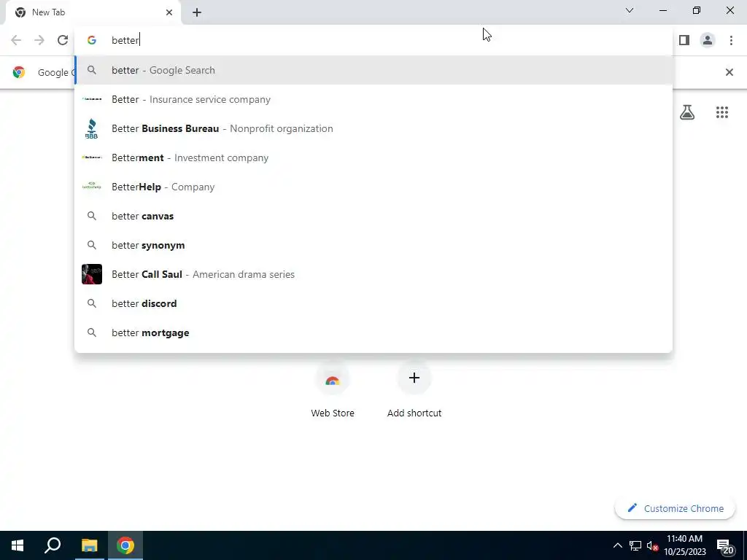
Task: Open the profile avatar menu
Action: point(708,40)
